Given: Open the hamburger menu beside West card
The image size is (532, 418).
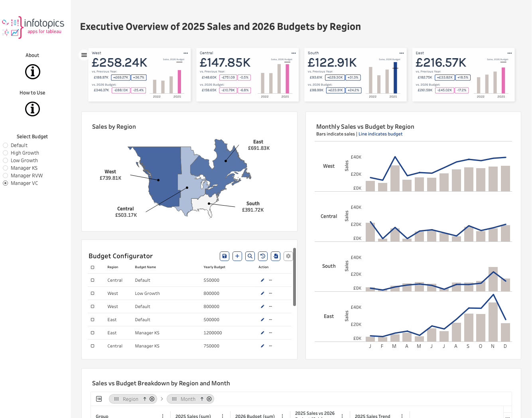Looking at the screenshot, I should (x=84, y=55).
